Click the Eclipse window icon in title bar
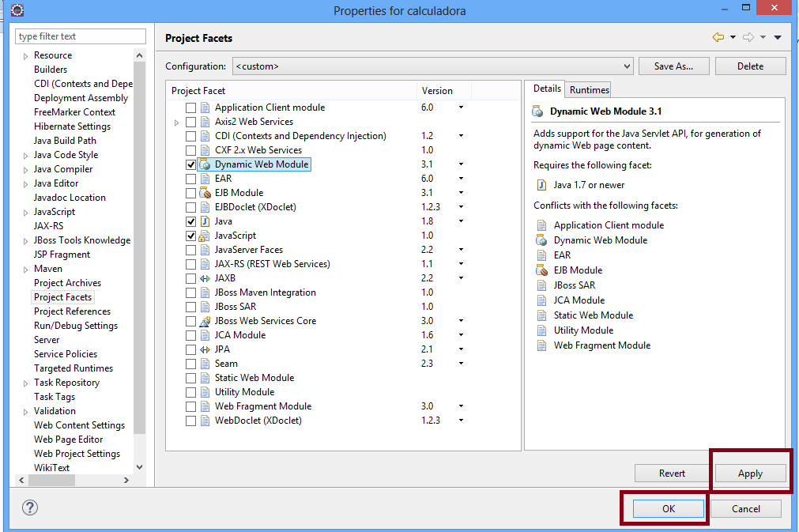This screenshot has width=799, height=532. pos(17,9)
